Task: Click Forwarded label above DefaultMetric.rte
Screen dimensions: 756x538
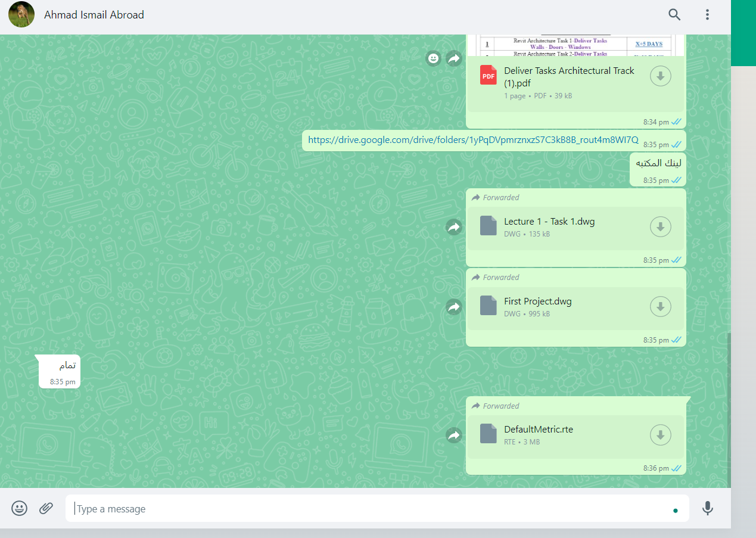Action: pos(501,406)
